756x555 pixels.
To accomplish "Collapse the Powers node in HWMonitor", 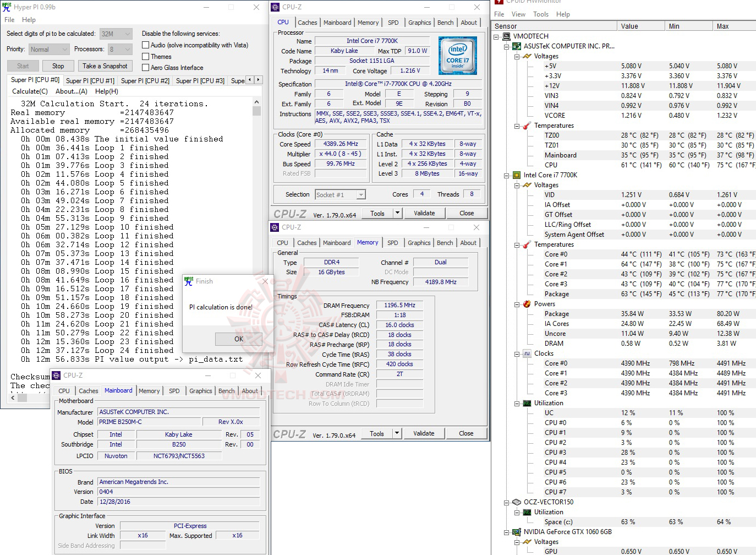I will [x=517, y=304].
